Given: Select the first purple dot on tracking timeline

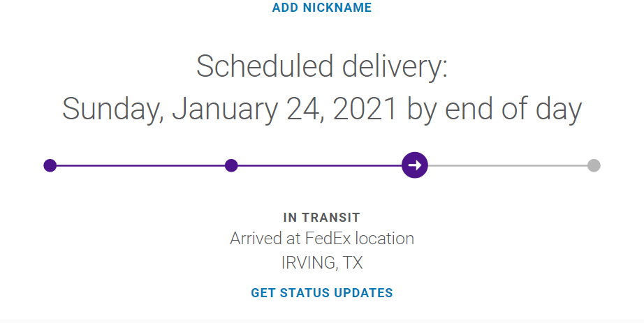Looking at the screenshot, I should [x=50, y=165].
